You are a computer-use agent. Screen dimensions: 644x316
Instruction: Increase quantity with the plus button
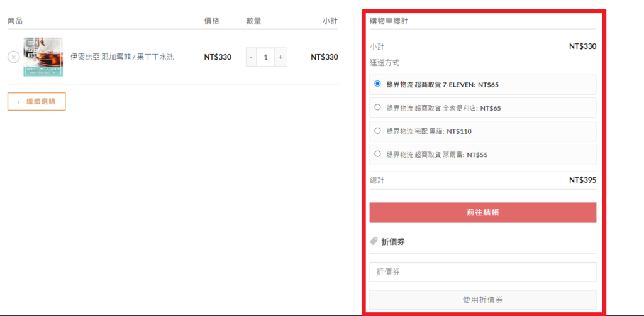pyautogui.click(x=280, y=57)
